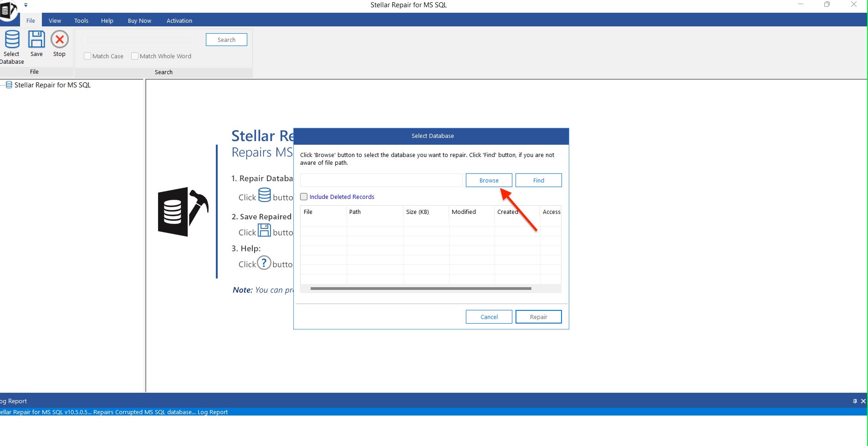Open the quick access customize arrow
This screenshot has height=446, width=868.
tap(26, 5)
